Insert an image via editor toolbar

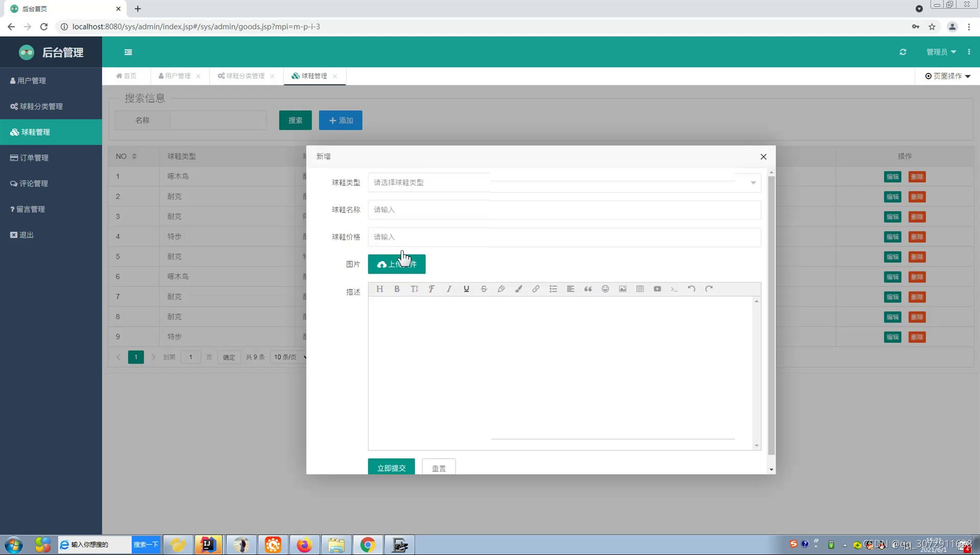622,289
